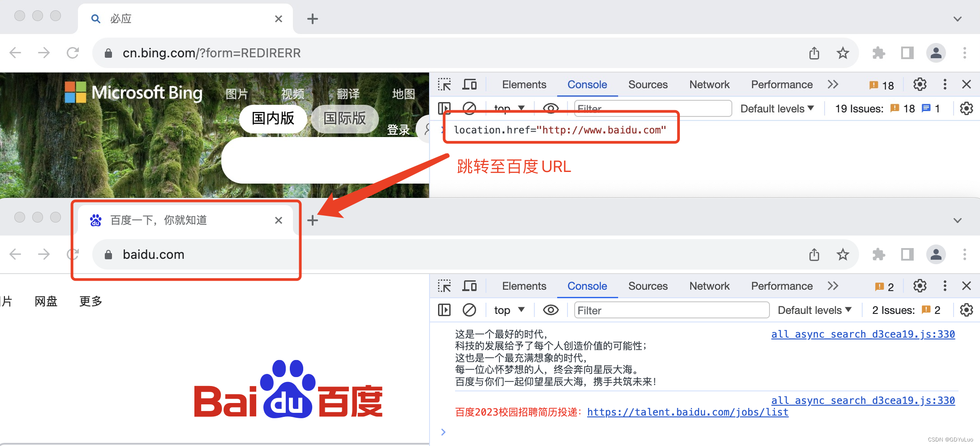This screenshot has height=446, width=980.
Task: Open the Default levels dropdown in the upper DevTools
Action: (777, 108)
